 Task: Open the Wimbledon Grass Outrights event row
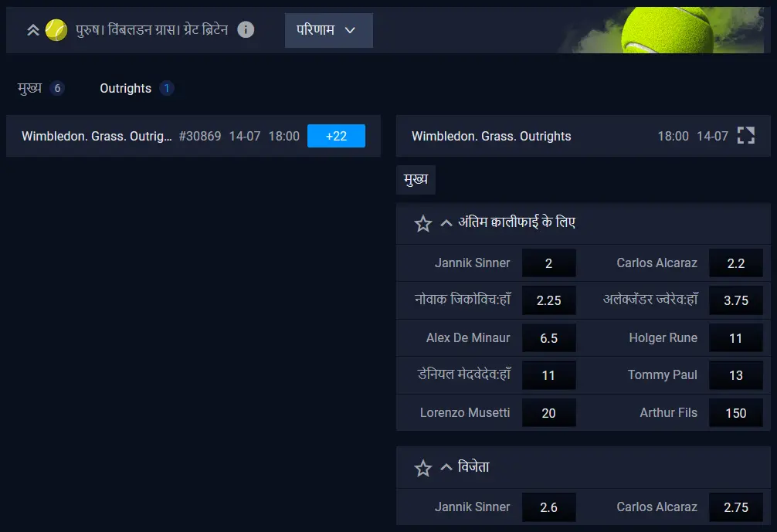[x=193, y=136]
